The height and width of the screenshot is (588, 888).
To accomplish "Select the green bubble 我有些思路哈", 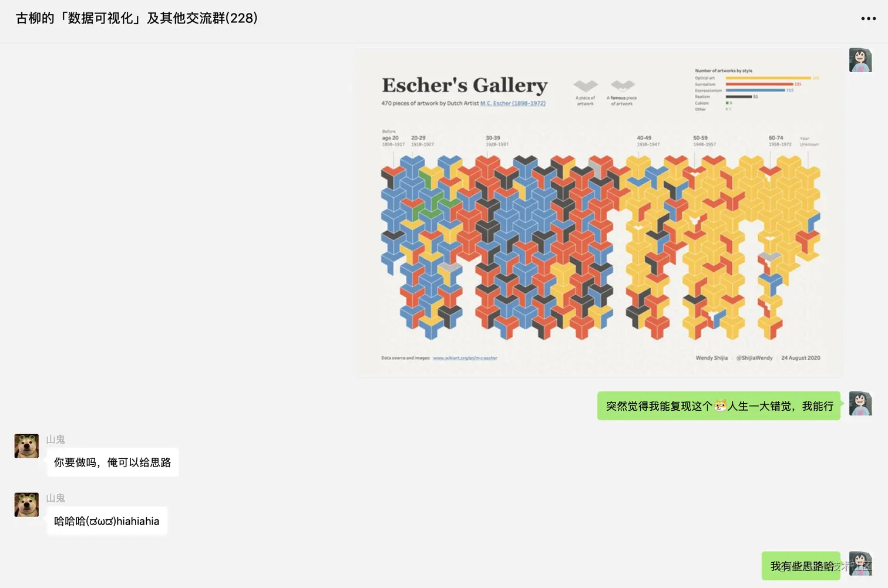I will [x=801, y=566].
